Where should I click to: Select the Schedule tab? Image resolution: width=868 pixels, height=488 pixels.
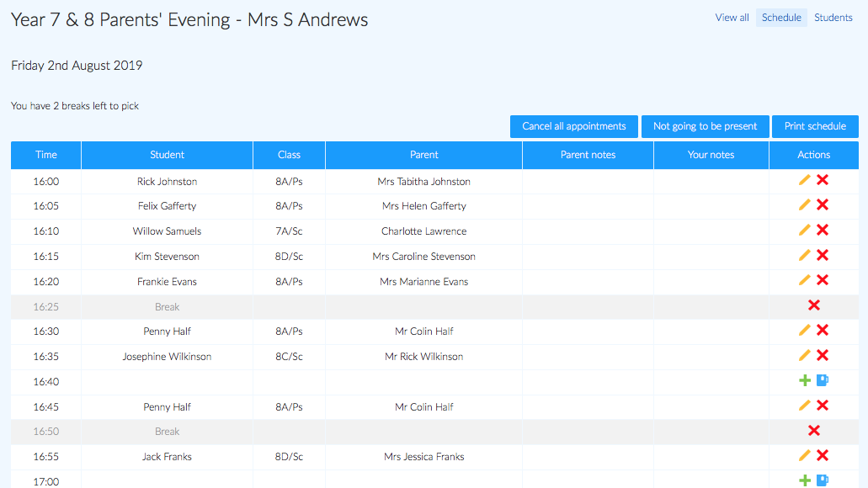coord(781,17)
